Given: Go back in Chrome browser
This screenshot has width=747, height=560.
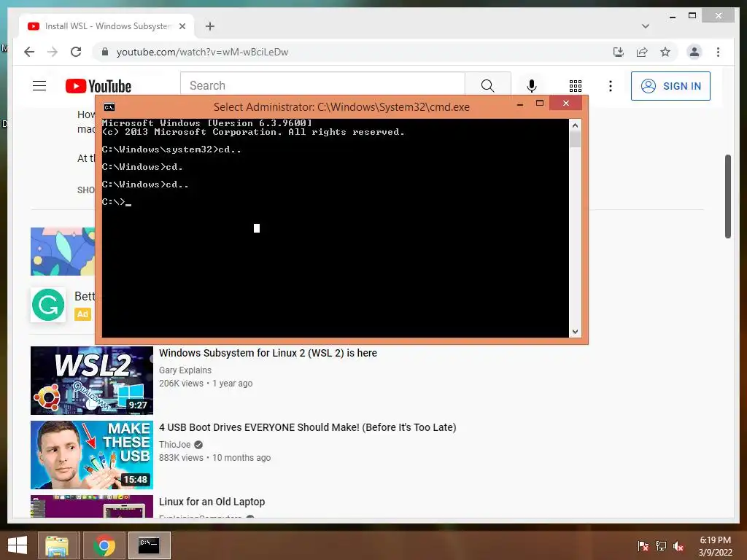Looking at the screenshot, I should (29, 52).
